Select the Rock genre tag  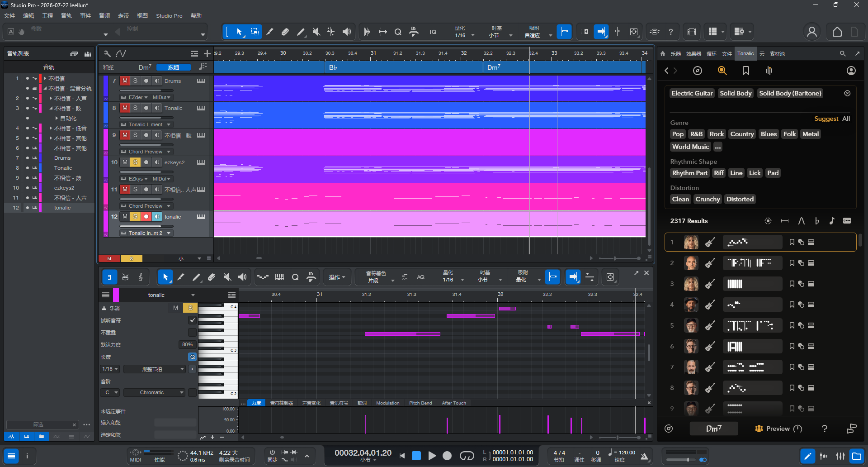(717, 134)
